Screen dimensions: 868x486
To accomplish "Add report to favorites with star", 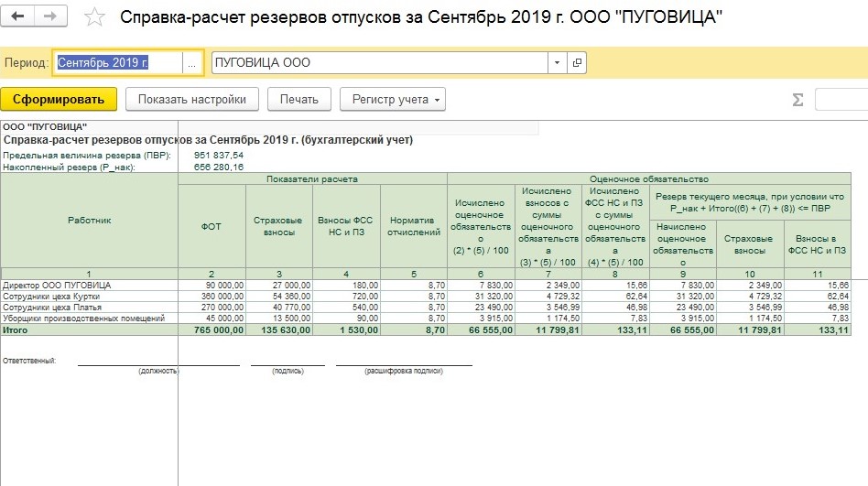I will point(93,17).
